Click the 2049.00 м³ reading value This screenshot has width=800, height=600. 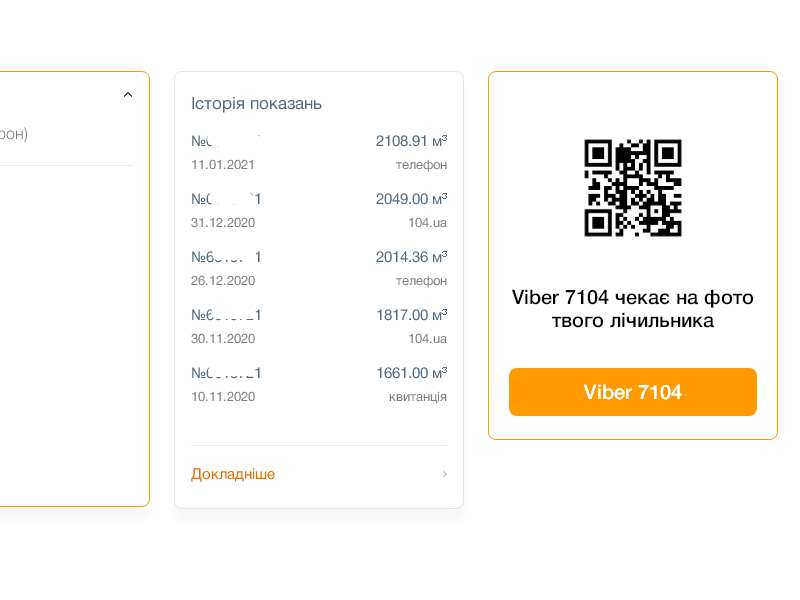pos(411,199)
